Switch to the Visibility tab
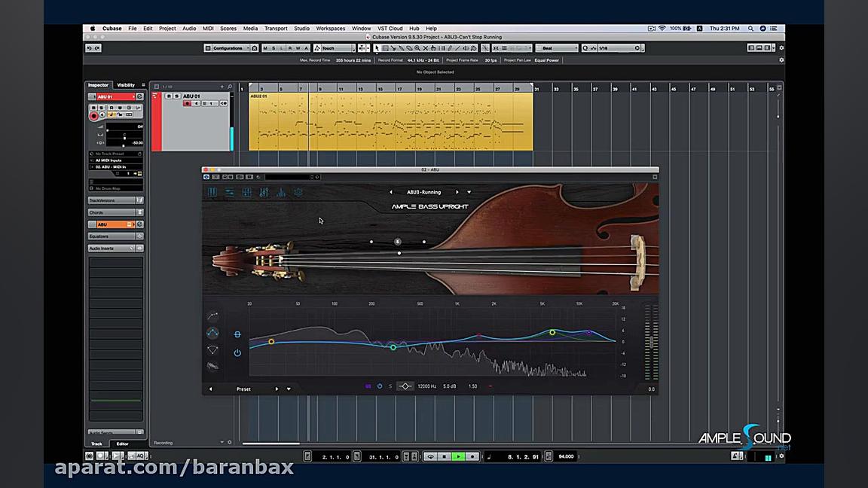 click(x=126, y=85)
